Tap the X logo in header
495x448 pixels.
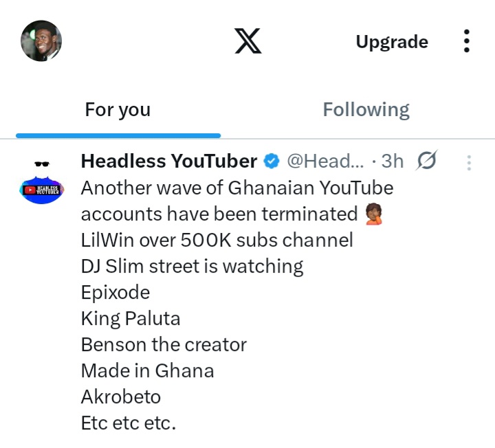tap(247, 41)
